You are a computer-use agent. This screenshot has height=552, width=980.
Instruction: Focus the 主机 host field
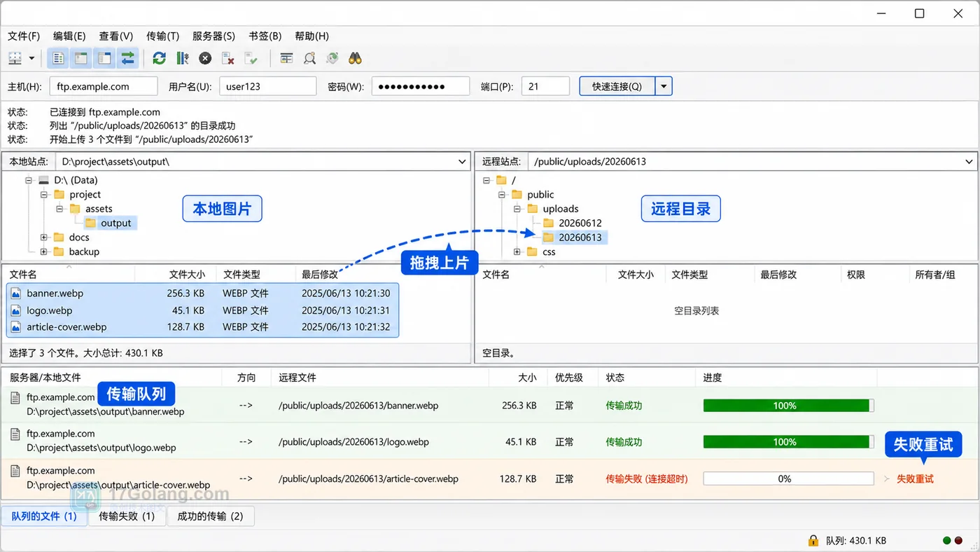coord(104,86)
